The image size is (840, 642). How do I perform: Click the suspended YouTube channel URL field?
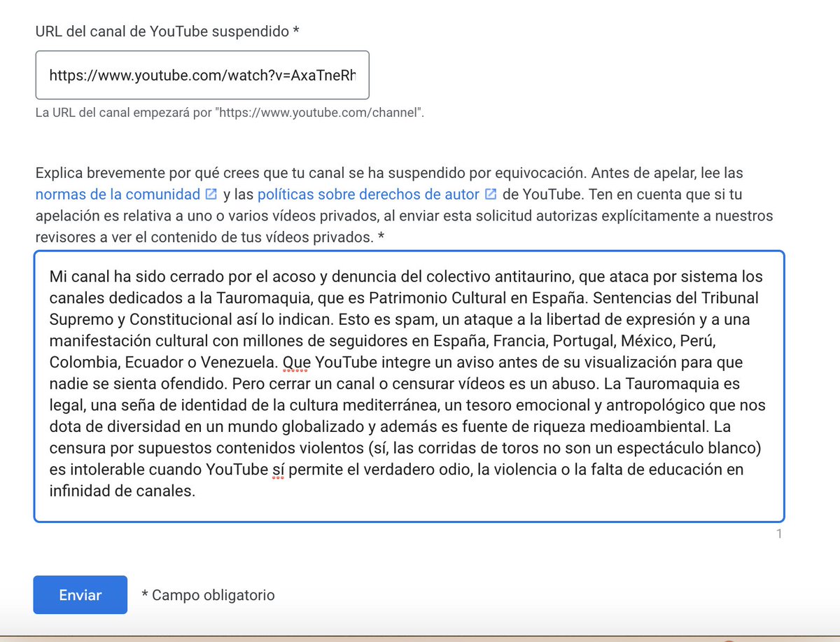(x=202, y=75)
